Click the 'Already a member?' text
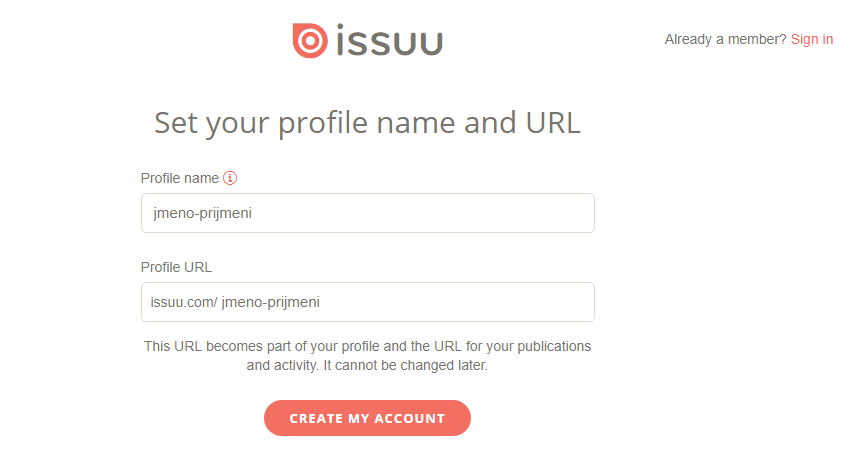Screen dimensions: 867x454 pos(725,39)
